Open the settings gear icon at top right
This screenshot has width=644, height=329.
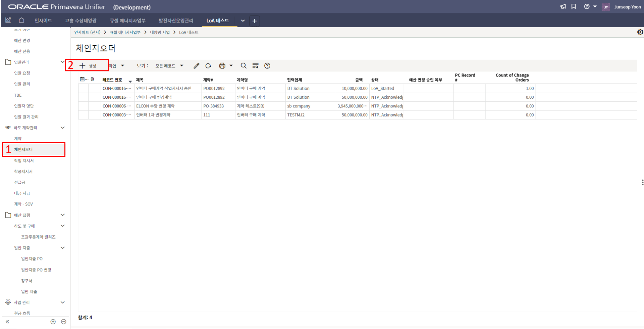tap(640, 32)
